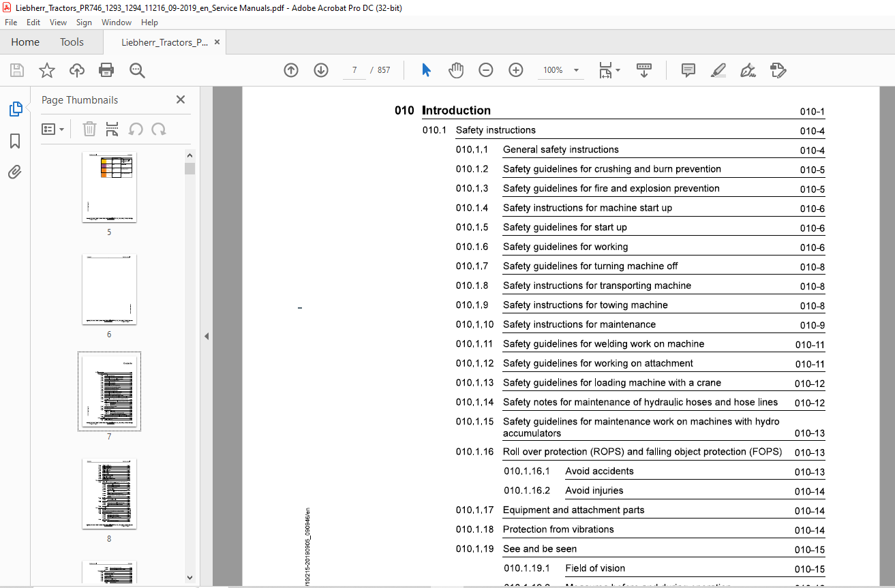Open the File menu

click(x=11, y=22)
